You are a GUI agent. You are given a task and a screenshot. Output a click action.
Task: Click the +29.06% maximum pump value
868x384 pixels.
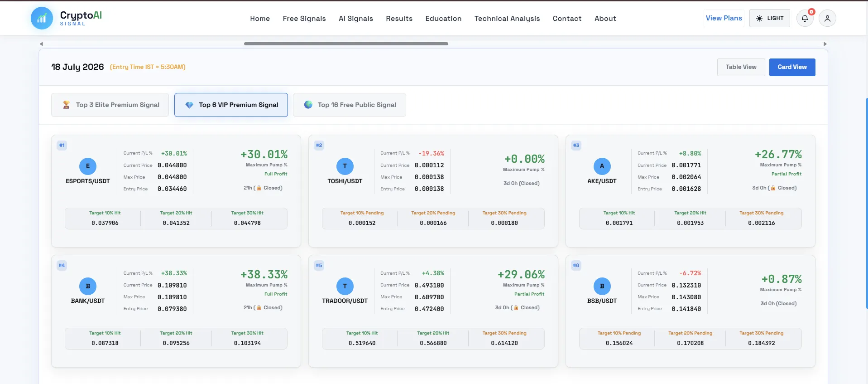[521, 275]
